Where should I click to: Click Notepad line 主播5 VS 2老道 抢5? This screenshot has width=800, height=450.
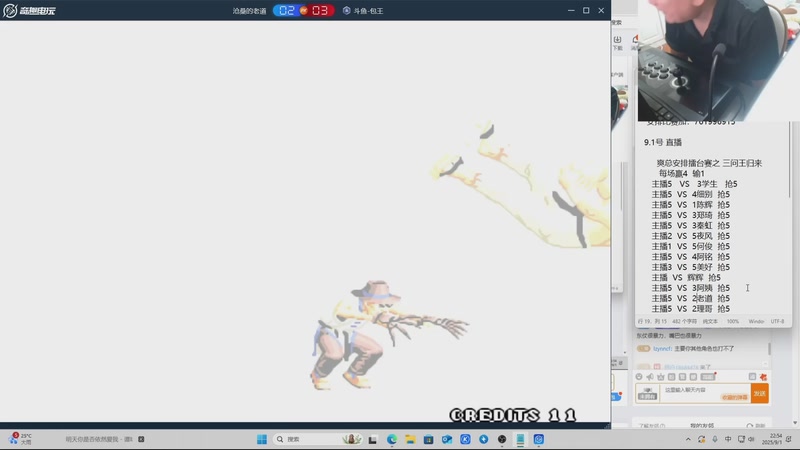(x=690, y=298)
